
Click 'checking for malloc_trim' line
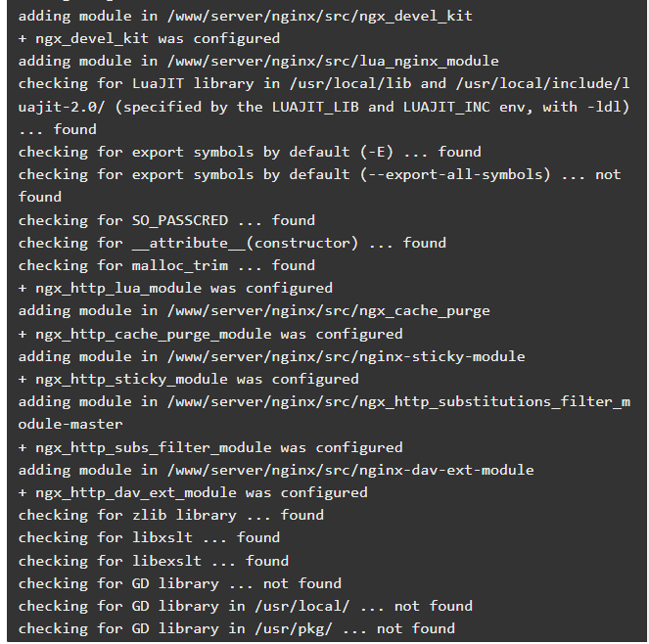pyautogui.click(x=166, y=265)
